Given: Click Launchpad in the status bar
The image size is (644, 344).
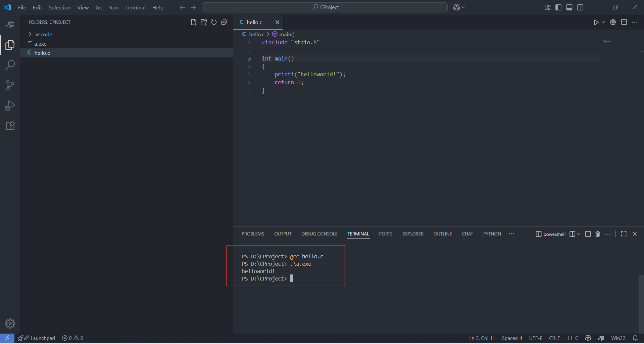Looking at the screenshot, I should [37, 338].
